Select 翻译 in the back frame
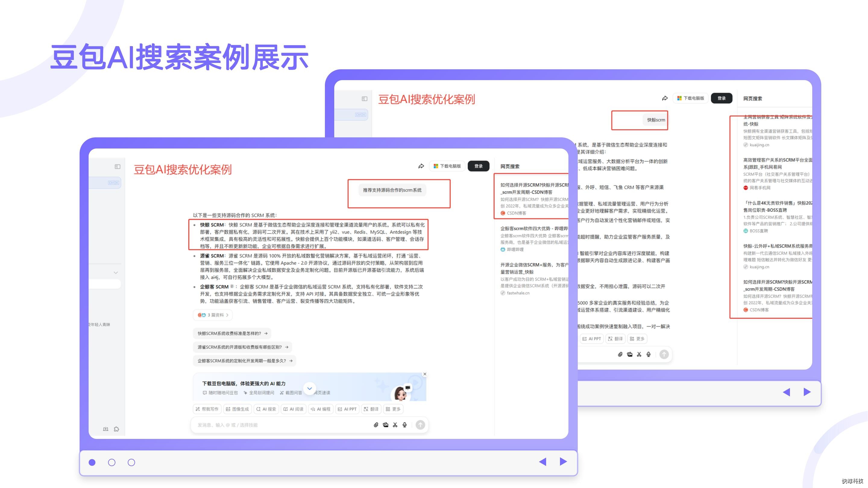This screenshot has height=488, width=868. click(x=616, y=339)
